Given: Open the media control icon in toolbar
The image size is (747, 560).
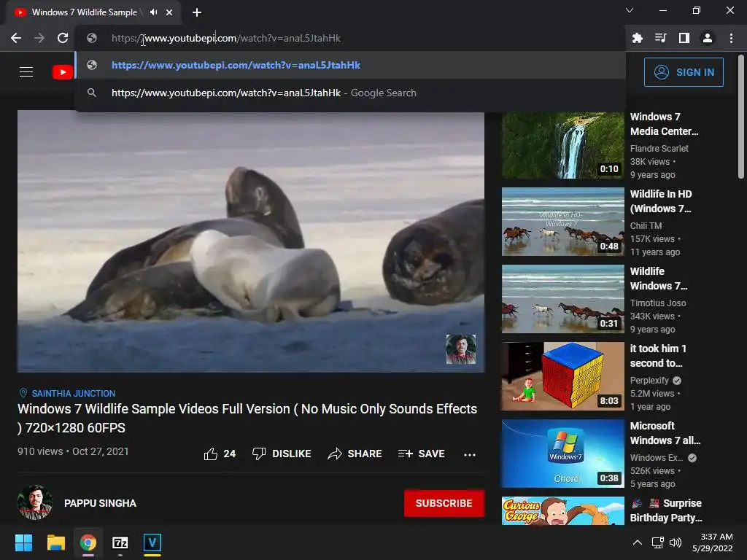Looking at the screenshot, I should point(660,38).
